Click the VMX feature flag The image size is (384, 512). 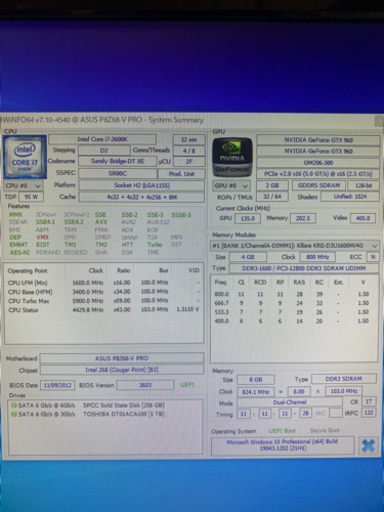(x=43, y=237)
